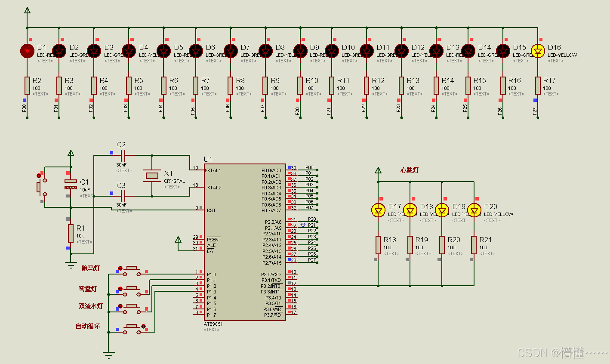Screen dimensions: 610x364
Task: Click the 心跳灯 text label
Action: click(409, 170)
